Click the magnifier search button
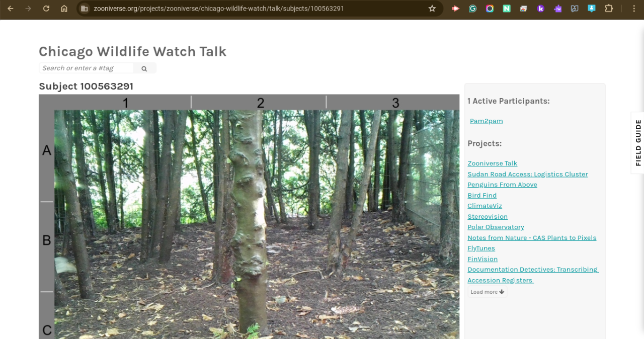The image size is (644, 339). point(144,68)
